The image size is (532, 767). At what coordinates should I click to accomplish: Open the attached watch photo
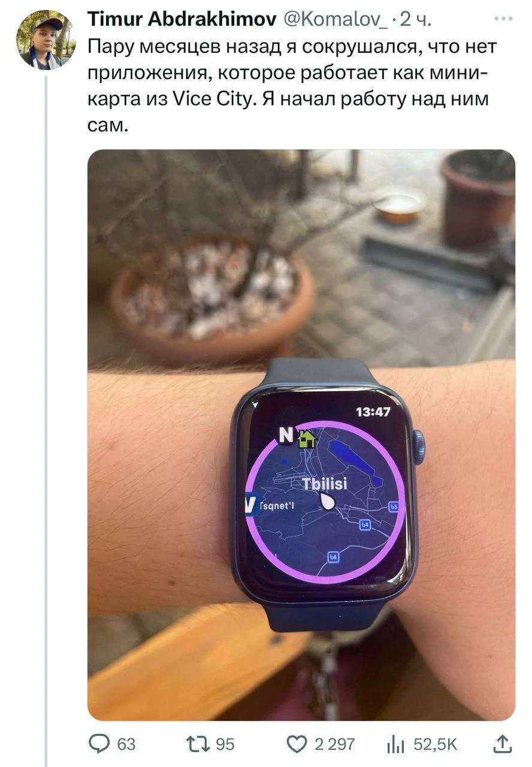301,435
